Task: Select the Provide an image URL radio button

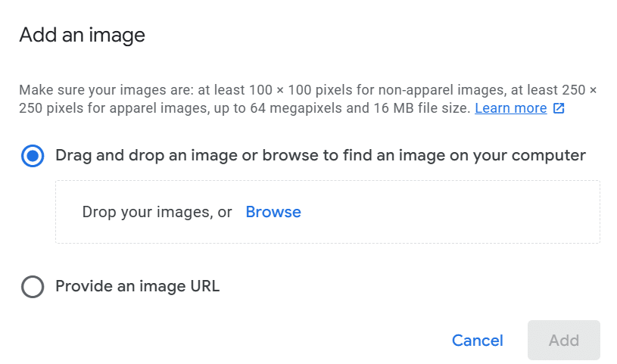Action: coord(33,287)
